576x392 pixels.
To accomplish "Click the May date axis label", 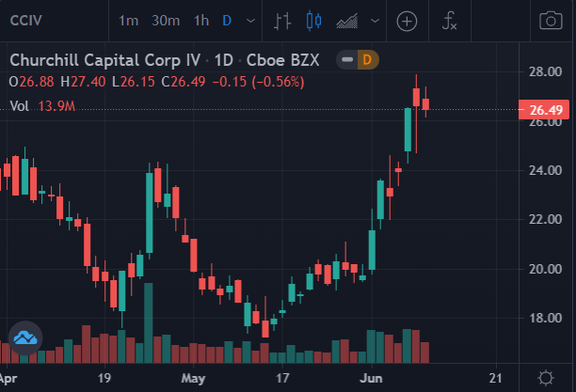I will (x=193, y=378).
